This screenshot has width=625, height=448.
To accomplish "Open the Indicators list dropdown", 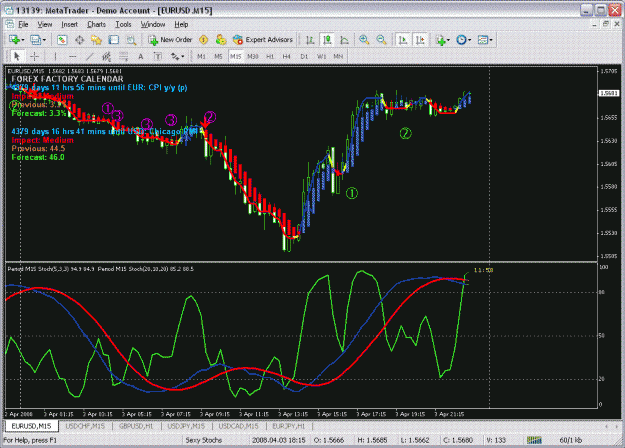I will click(x=442, y=40).
